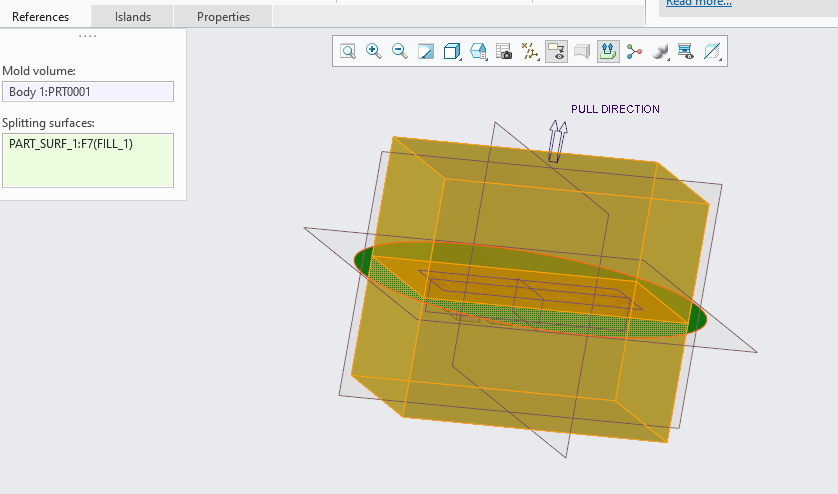Click the Repaint screen icon

pos(425,51)
